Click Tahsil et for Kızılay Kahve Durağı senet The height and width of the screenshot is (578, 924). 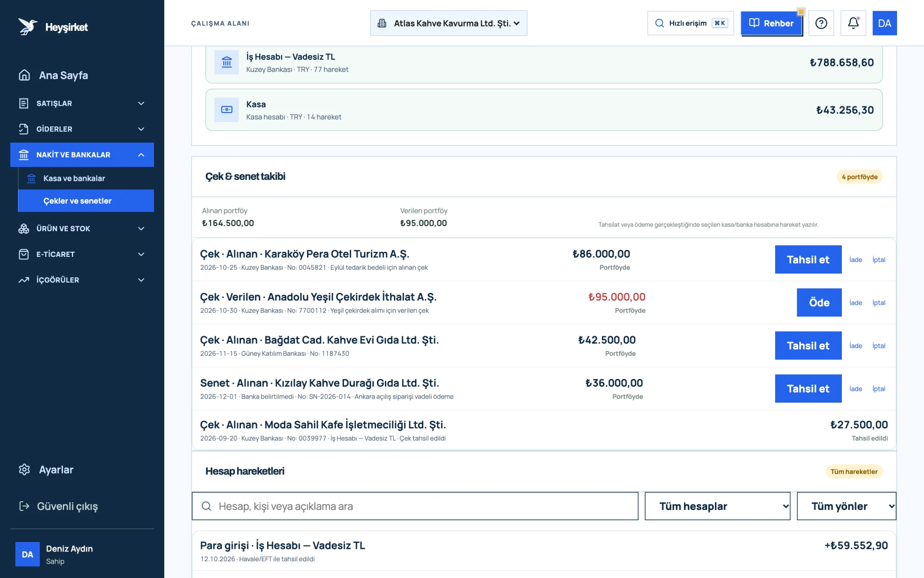[808, 388]
